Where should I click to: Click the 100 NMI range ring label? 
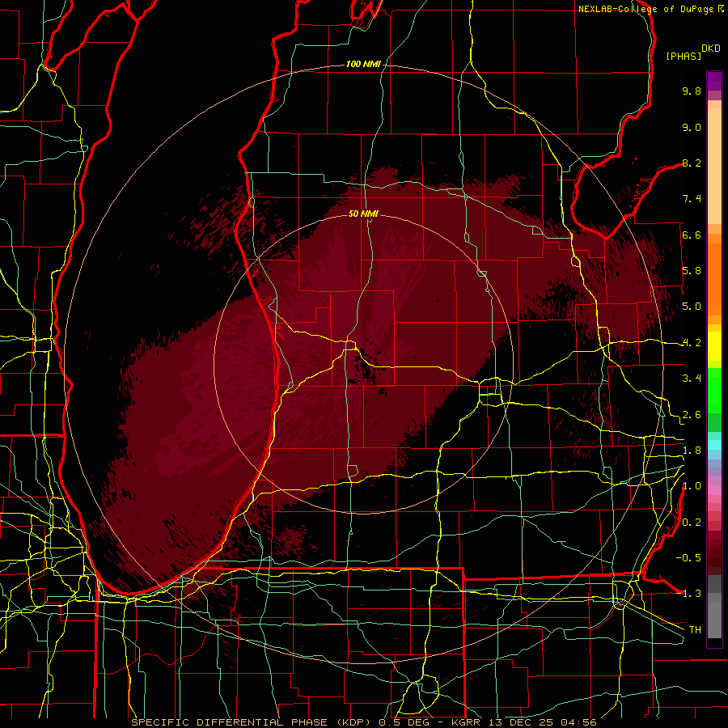coord(363,64)
